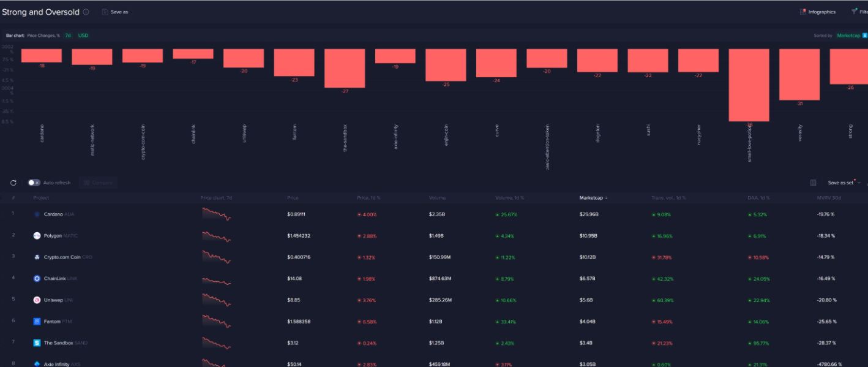Open the Crypto.com Coin CRO project
The width and height of the screenshot is (868, 367).
click(x=68, y=257)
